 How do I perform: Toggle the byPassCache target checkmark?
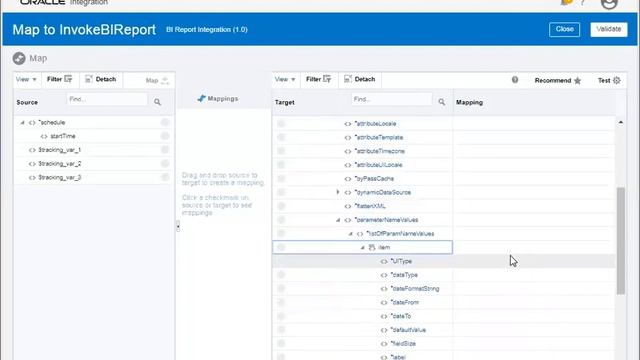click(281, 178)
